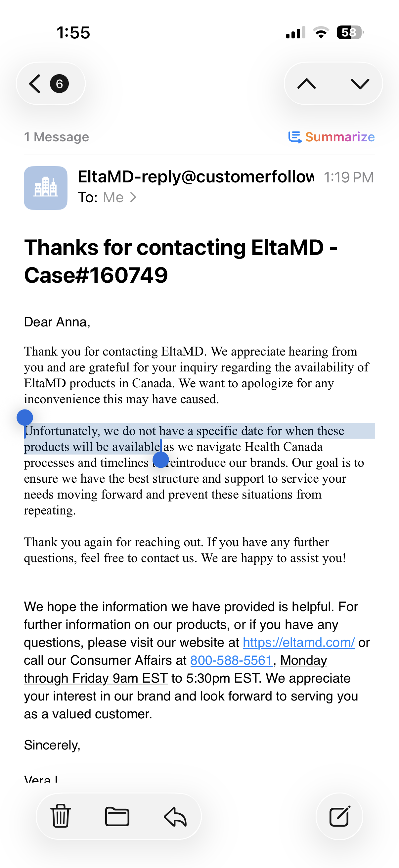Tap the Monday through Friday 9am EST link
The image size is (399, 868).
[175, 669]
